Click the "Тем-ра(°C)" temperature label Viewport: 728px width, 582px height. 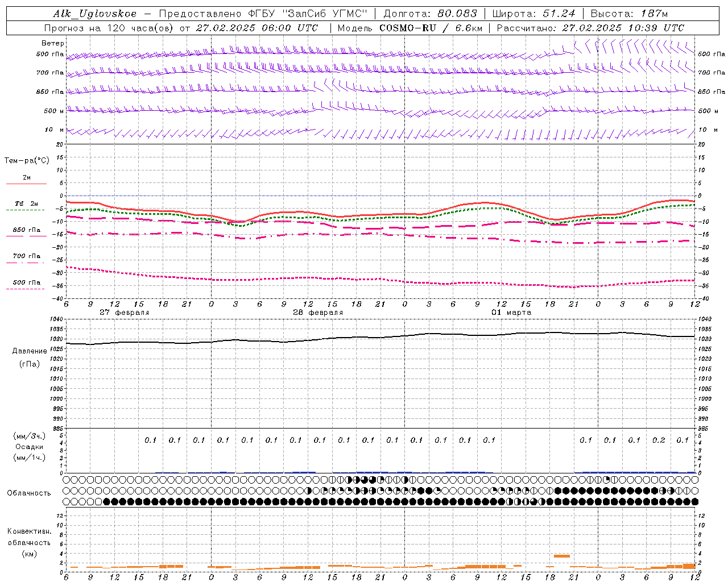(x=27, y=161)
